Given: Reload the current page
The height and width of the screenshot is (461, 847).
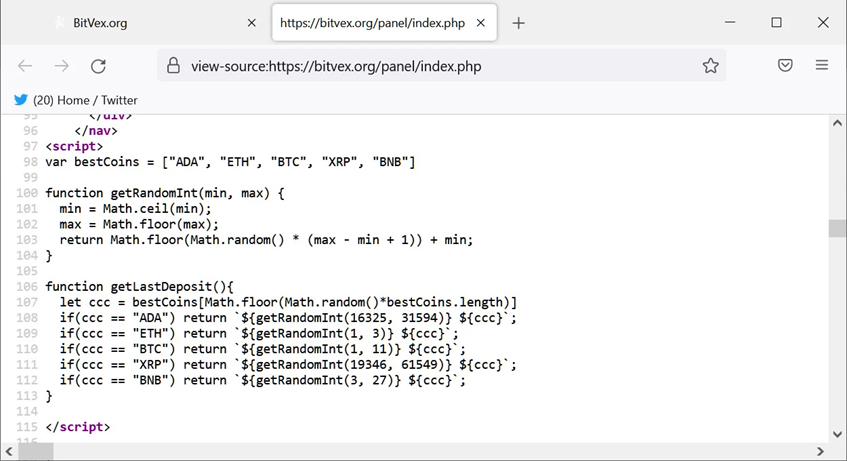Looking at the screenshot, I should click(x=98, y=66).
